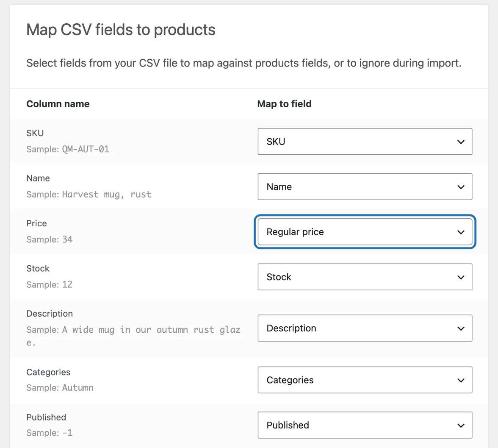Click the 'SKU' column name label
Screen dimensions: 498x448
(35, 133)
